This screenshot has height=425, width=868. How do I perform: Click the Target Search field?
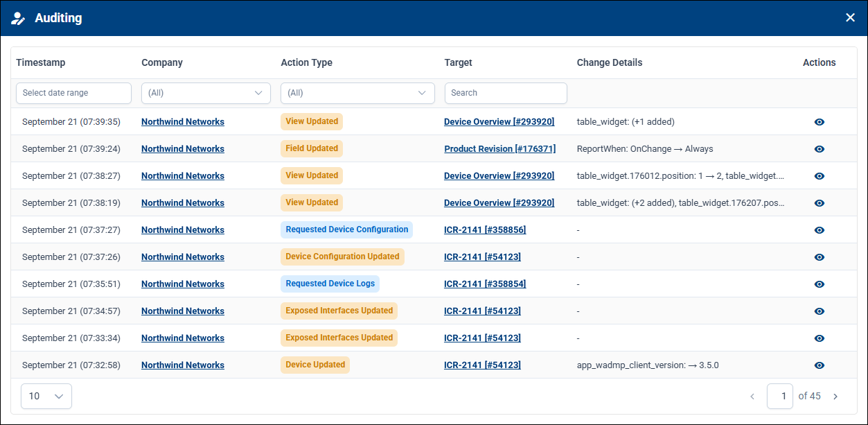coord(506,93)
